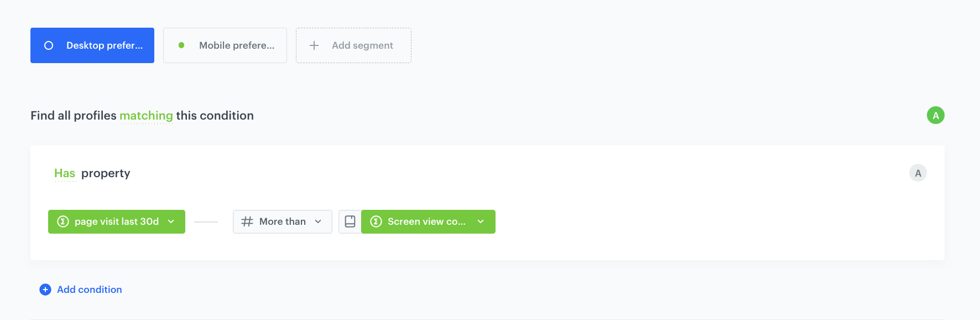Click the Add condition link text
Viewport: 980px width, 320px height.
coord(90,290)
